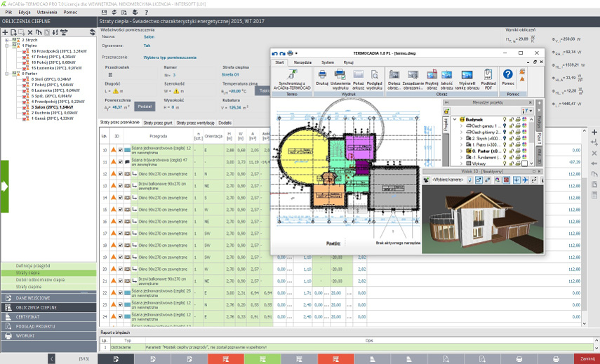Toggle lightbulb visibility for Budynek layer
600x364 pixels.
pos(505,120)
